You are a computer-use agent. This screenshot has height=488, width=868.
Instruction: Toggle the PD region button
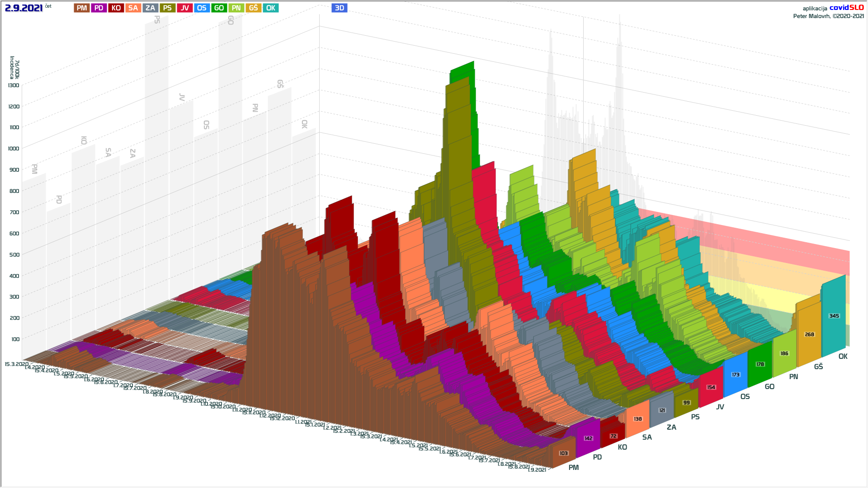point(99,8)
